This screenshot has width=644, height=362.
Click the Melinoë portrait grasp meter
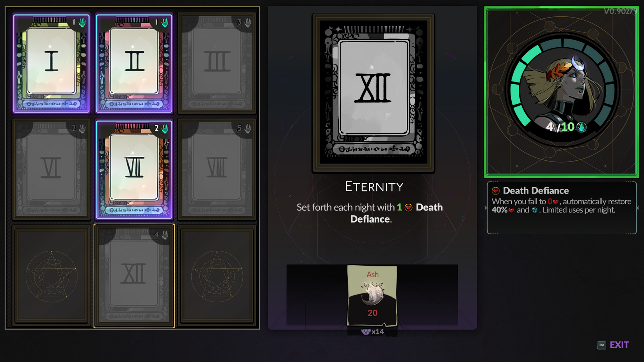click(x=562, y=90)
